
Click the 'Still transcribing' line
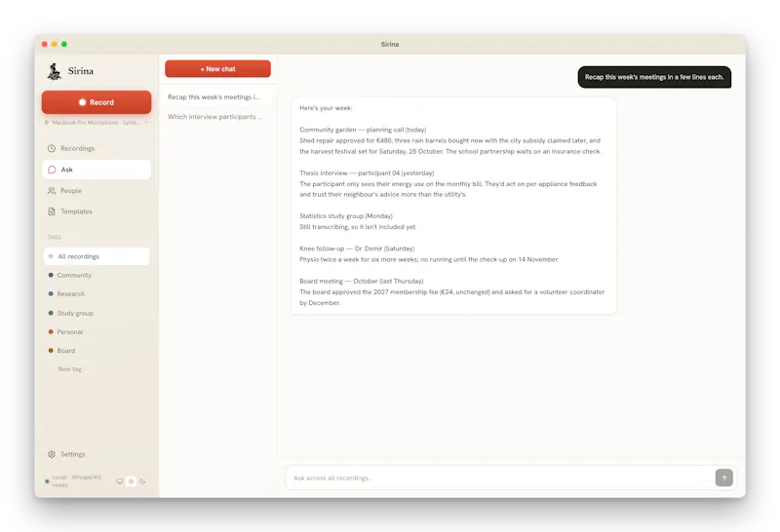point(358,227)
